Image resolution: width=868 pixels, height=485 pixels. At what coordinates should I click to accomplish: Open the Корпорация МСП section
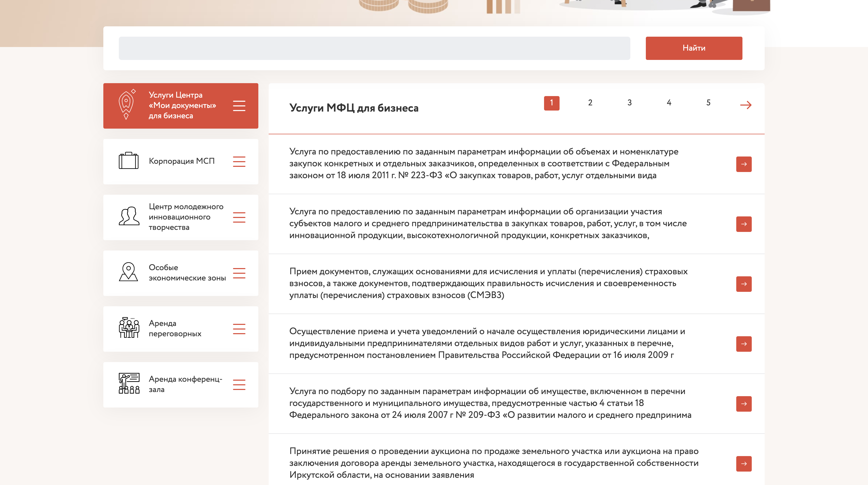pos(181,162)
